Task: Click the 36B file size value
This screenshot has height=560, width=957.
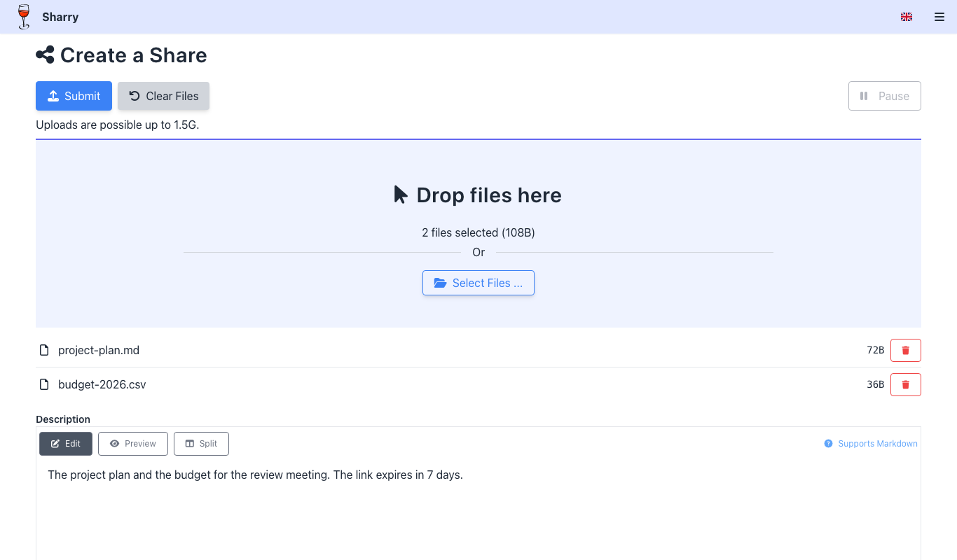Action: point(875,384)
